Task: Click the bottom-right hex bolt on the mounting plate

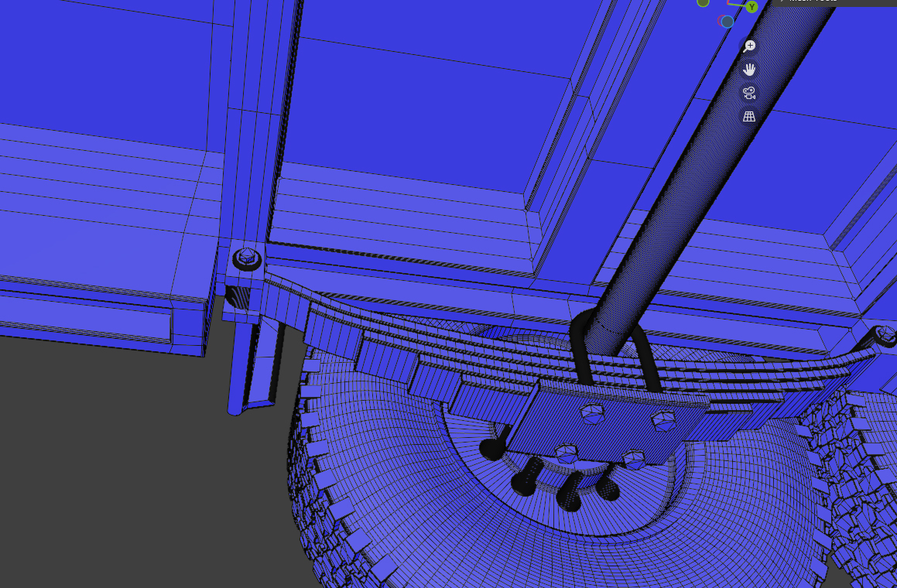Action: click(x=634, y=458)
